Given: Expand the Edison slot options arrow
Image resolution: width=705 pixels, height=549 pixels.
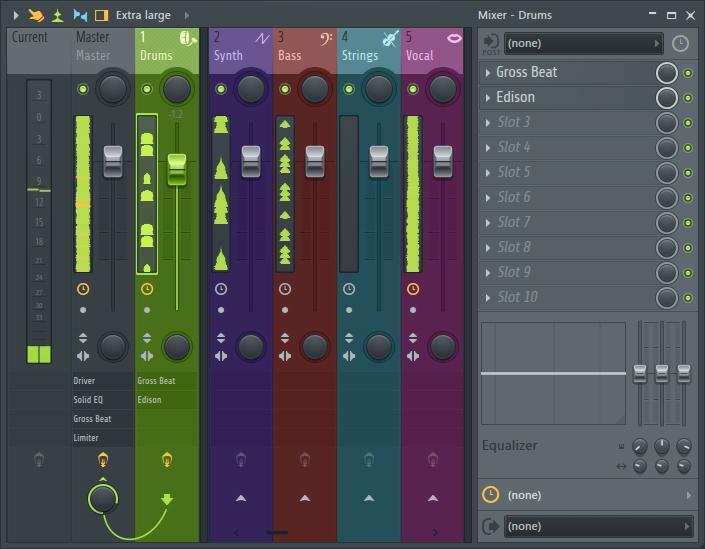Looking at the screenshot, I should (x=488, y=98).
